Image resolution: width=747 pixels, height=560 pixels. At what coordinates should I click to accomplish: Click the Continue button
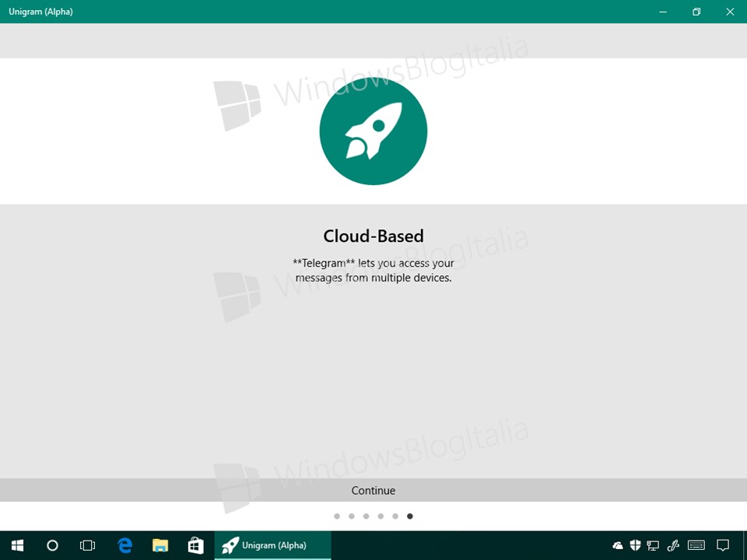click(x=373, y=490)
